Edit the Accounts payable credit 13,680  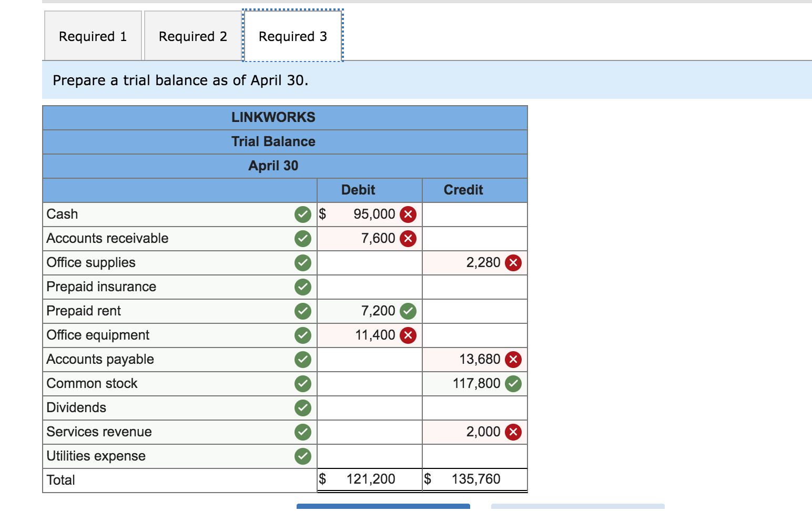pos(475,360)
